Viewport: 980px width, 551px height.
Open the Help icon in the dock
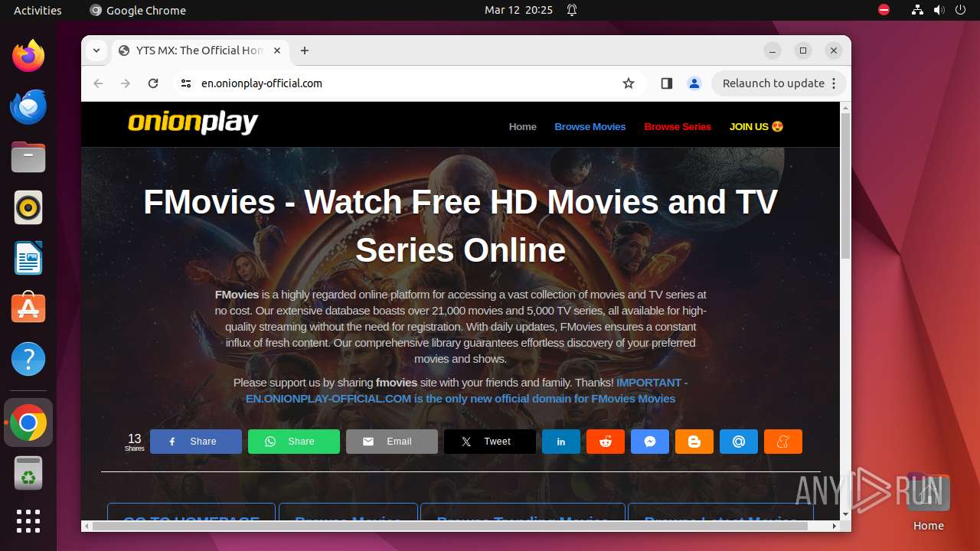[28, 359]
